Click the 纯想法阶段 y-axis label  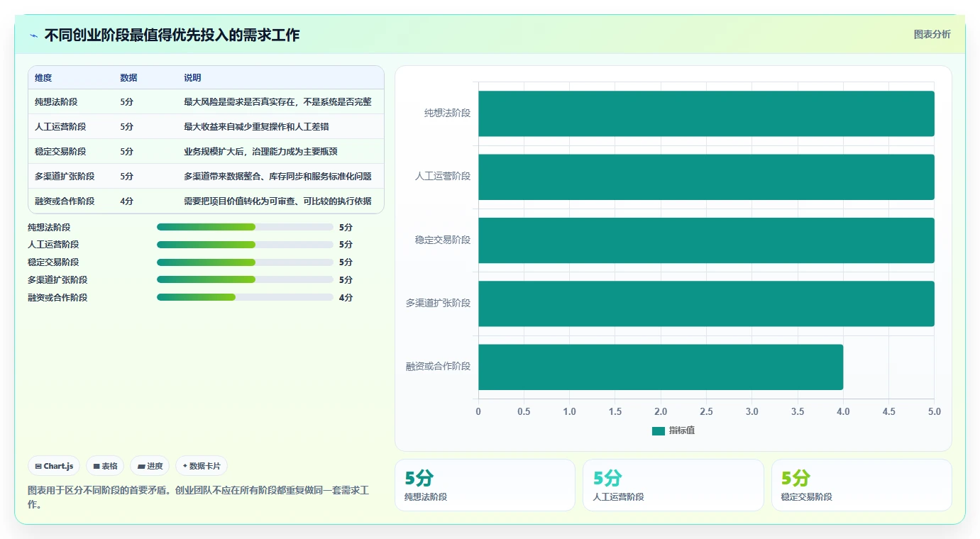click(x=447, y=113)
